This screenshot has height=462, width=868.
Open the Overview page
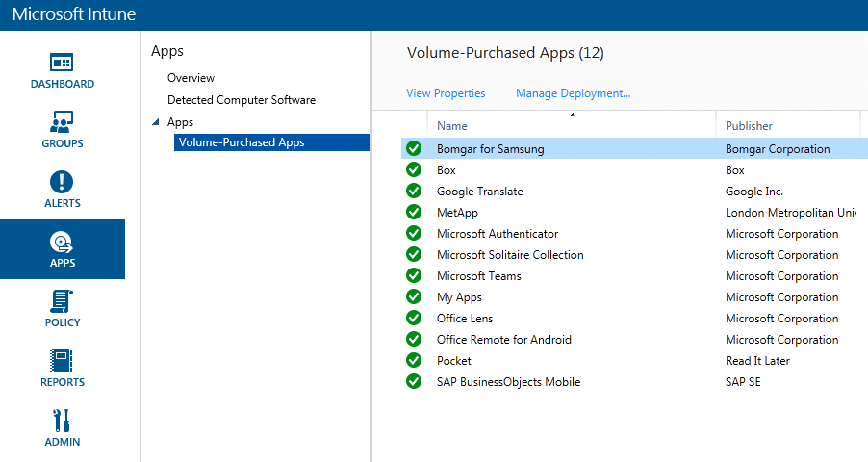click(x=191, y=78)
